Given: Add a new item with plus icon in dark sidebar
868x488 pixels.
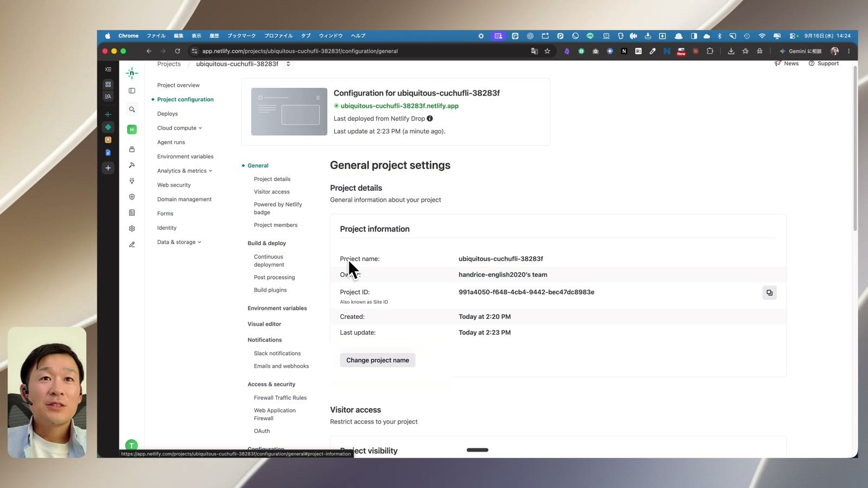Looking at the screenshot, I should pyautogui.click(x=108, y=168).
